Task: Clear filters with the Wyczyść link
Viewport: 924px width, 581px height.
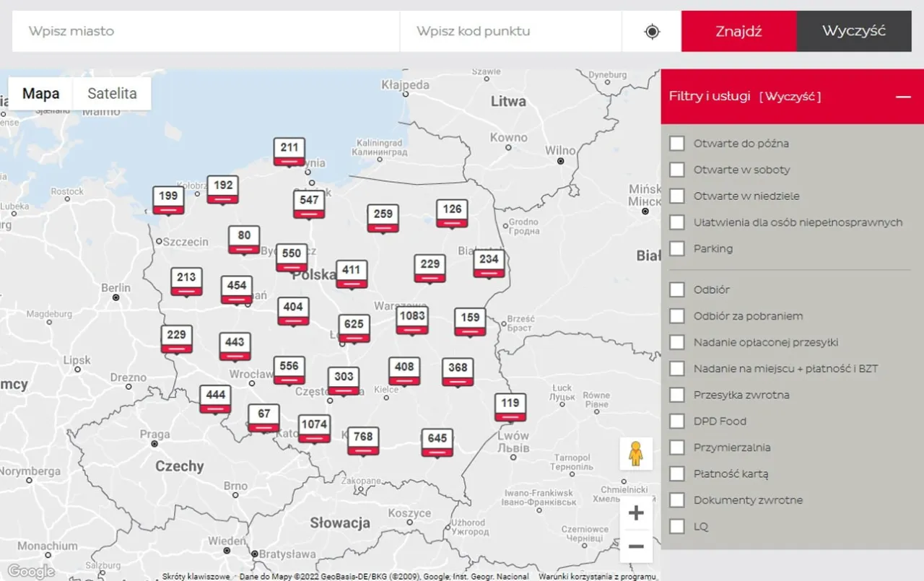Action: point(790,95)
